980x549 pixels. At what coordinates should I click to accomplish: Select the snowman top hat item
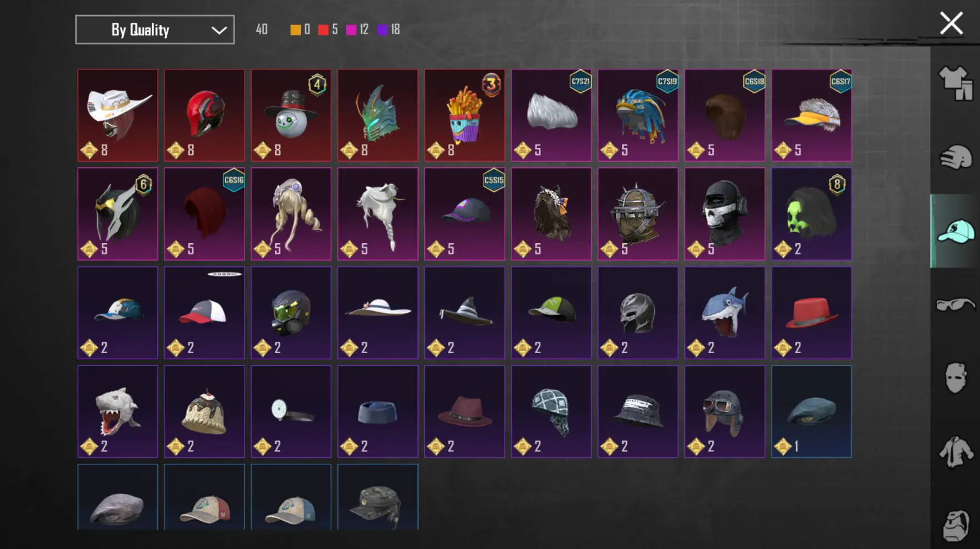(x=291, y=115)
